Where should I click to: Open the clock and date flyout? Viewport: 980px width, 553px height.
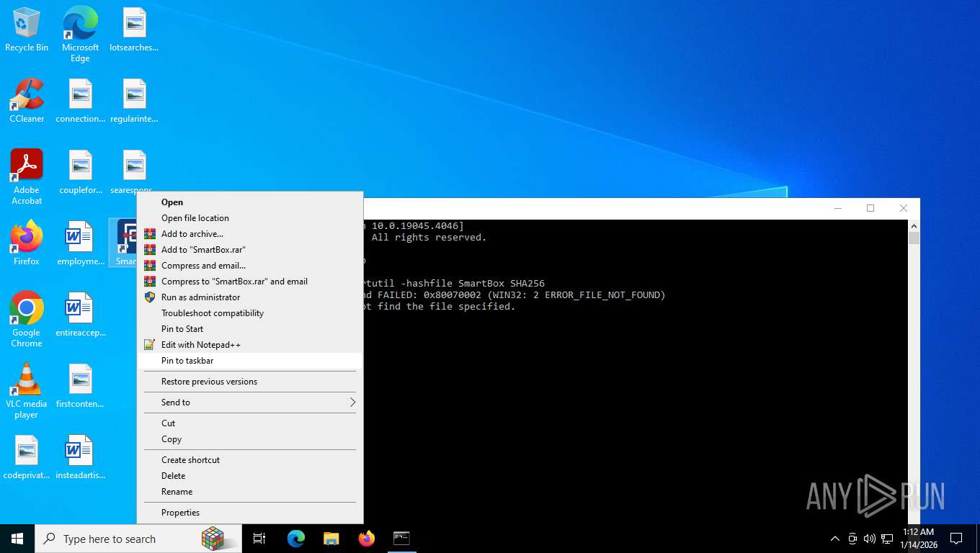tap(918, 539)
